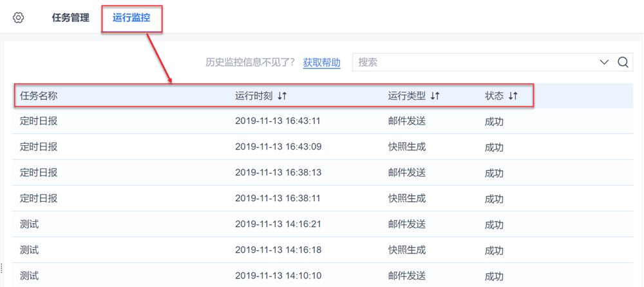
Task: Sort by 运行时刻 column arrows
Action: (x=282, y=96)
